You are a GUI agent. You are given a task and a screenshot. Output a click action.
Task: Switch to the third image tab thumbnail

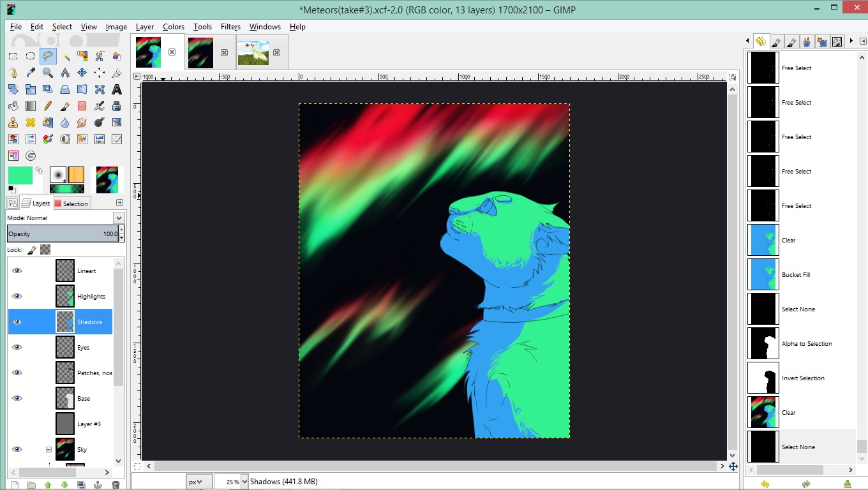(253, 52)
